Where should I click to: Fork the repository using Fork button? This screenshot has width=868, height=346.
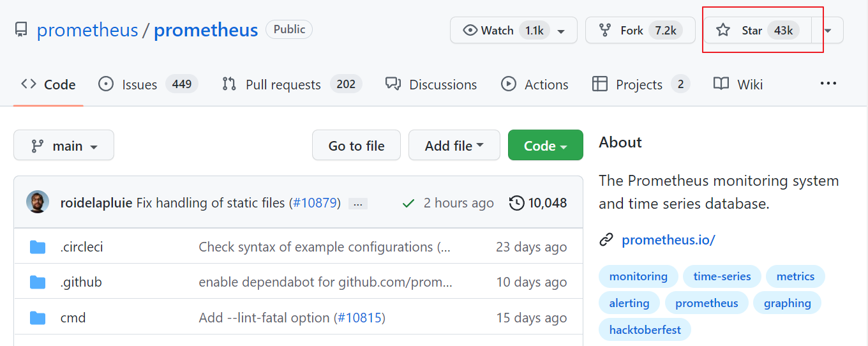[x=640, y=30]
